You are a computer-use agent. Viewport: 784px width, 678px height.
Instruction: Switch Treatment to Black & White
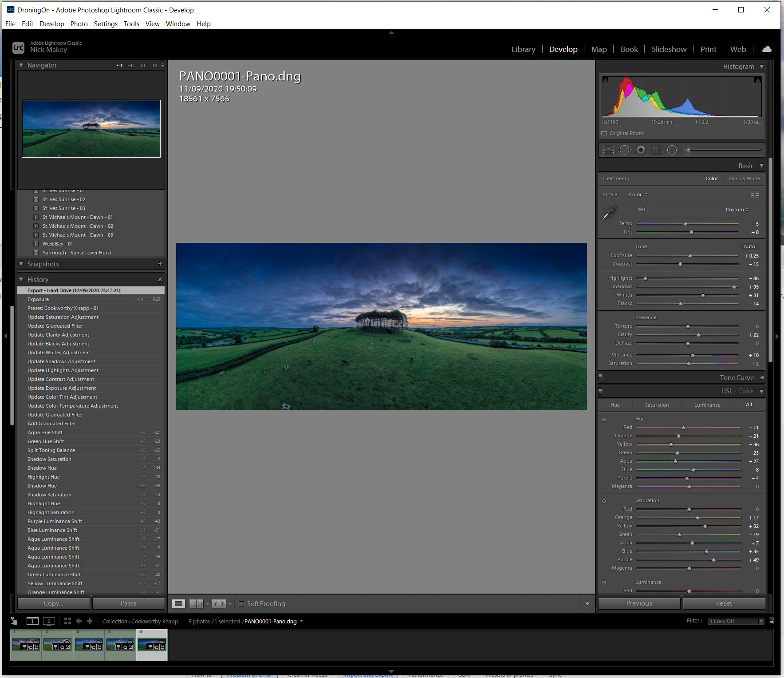[744, 178]
